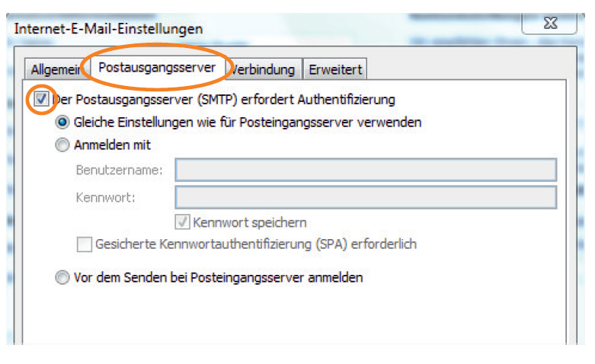Screen dimensions: 595x364
Task: Click the Anmelden mit label text
Action: coord(112,145)
